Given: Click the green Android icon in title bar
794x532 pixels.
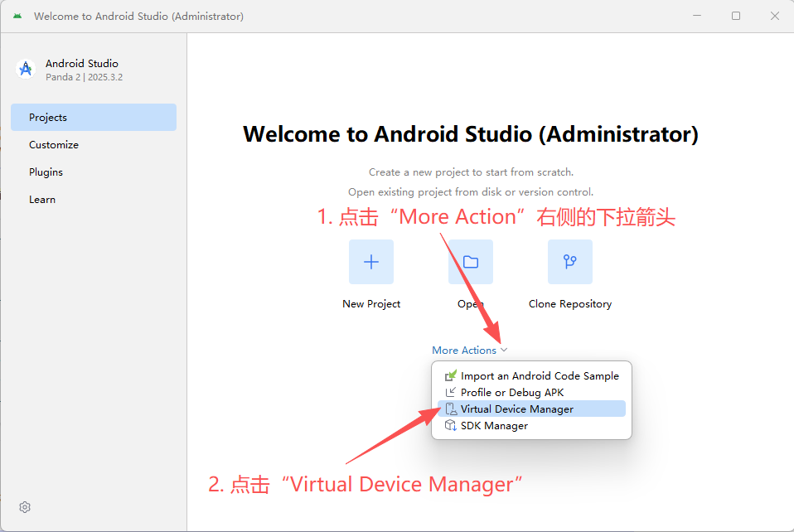Looking at the screenshot, I should pos(17,17).
